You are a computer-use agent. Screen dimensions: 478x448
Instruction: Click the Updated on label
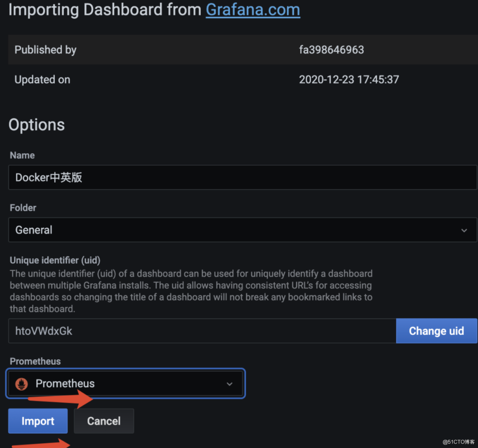pyautogui.click(x=42, y=80)
